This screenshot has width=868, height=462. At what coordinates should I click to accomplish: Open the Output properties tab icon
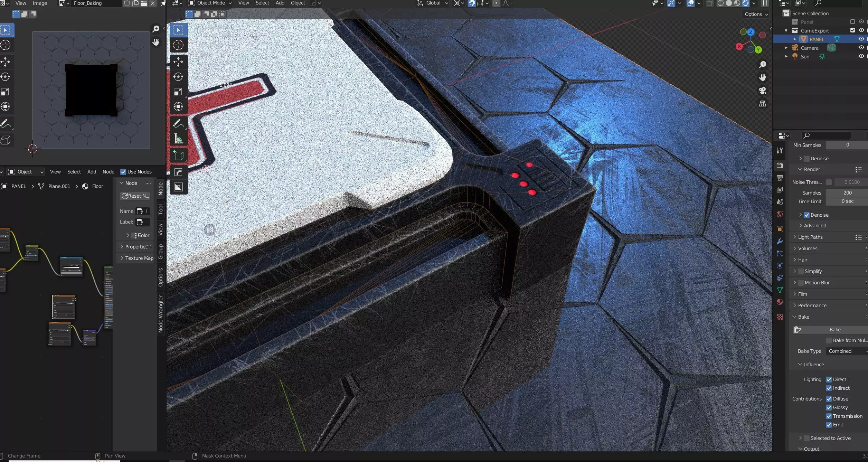click(780, 178)
